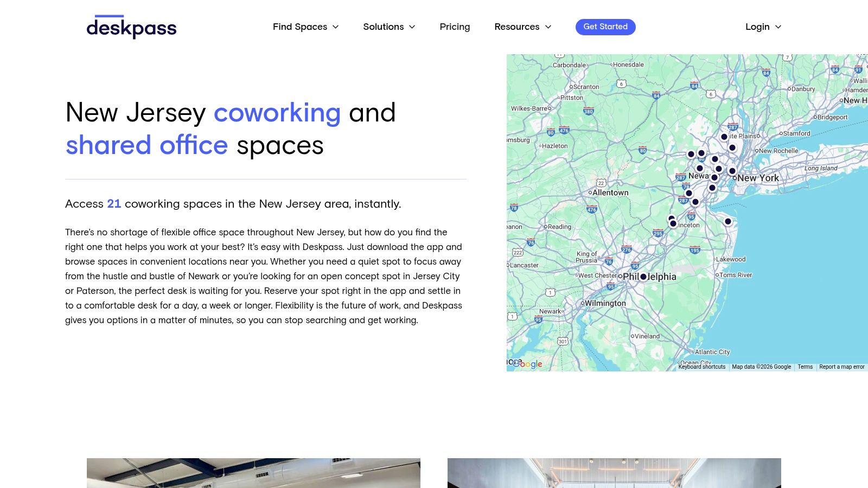This screenshot has width=868, height=488.
Task: Click the northernmost map marker near White Plains
Action: pyautogui.click(x=724, y=137)
